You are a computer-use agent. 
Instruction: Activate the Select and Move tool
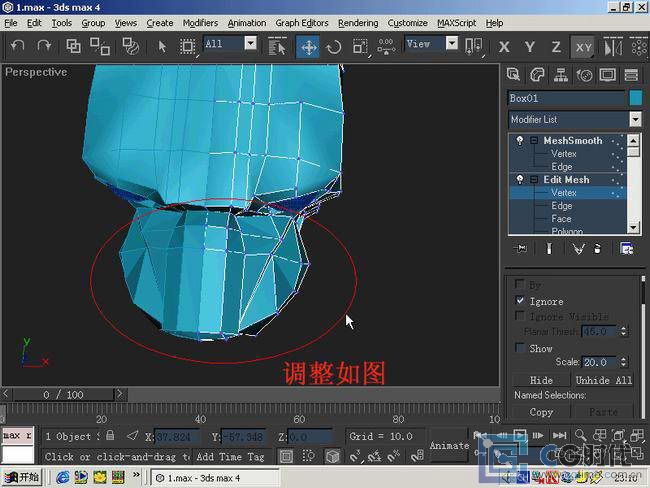308,47
